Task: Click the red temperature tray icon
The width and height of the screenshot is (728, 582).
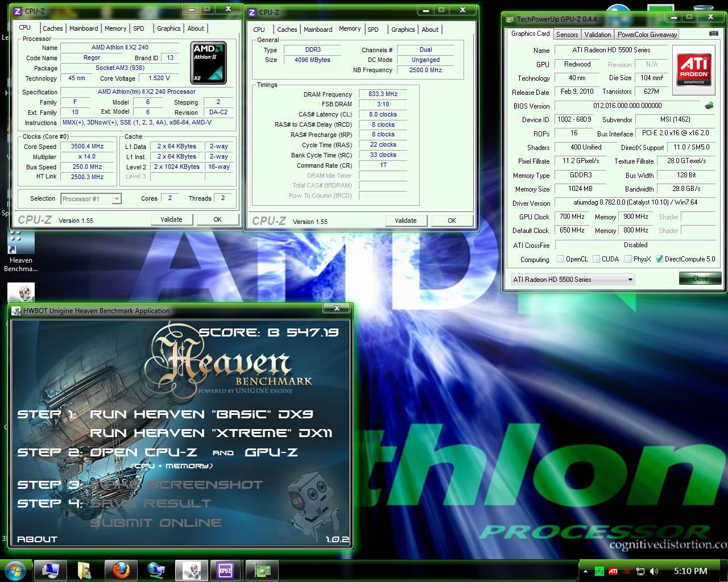Action: tap(627, 571)
